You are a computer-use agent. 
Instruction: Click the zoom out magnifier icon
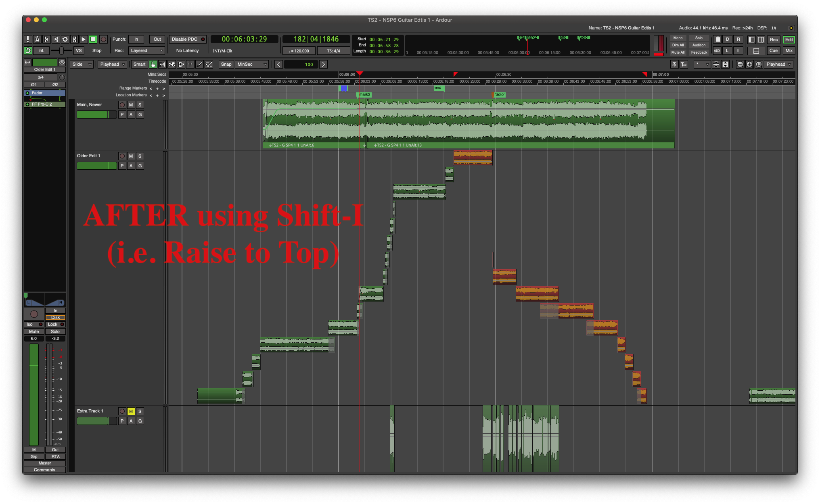coord(740,65)
